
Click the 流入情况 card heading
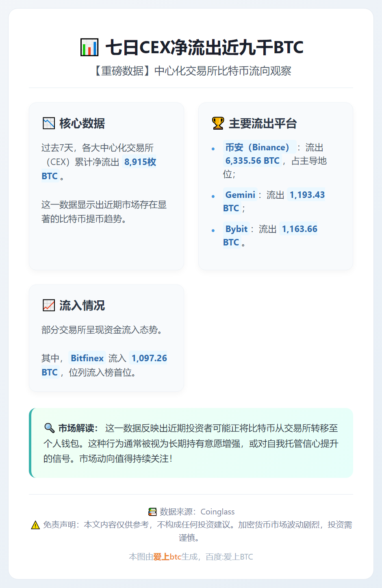click(82, 305)
